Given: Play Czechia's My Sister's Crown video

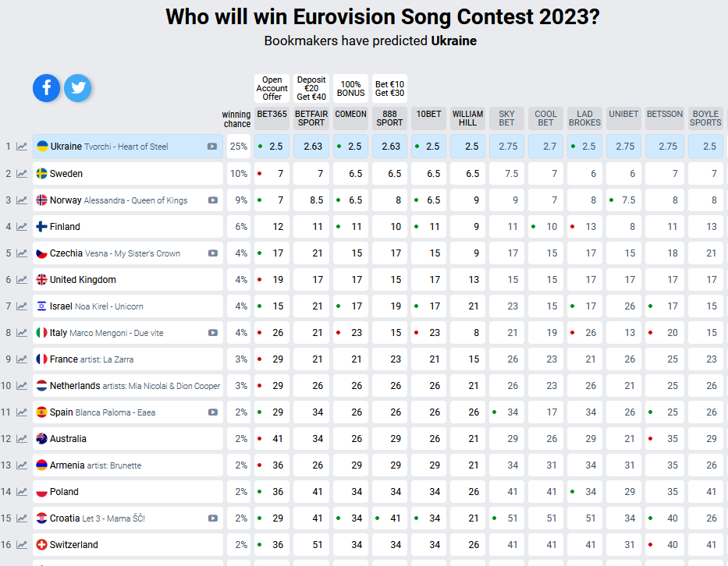Looking at the screenshot, I should [x=212, y=253].
